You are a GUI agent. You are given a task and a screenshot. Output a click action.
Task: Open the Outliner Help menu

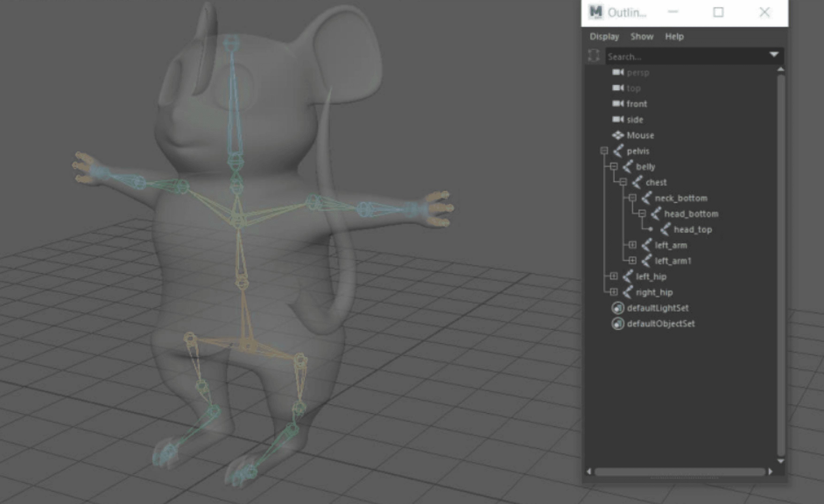click(x=674, y=36)
